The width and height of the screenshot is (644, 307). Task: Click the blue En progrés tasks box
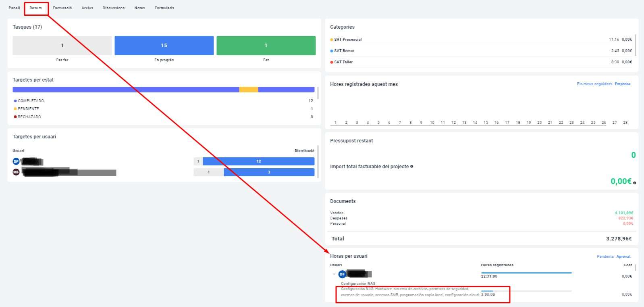tap(164, 46)
